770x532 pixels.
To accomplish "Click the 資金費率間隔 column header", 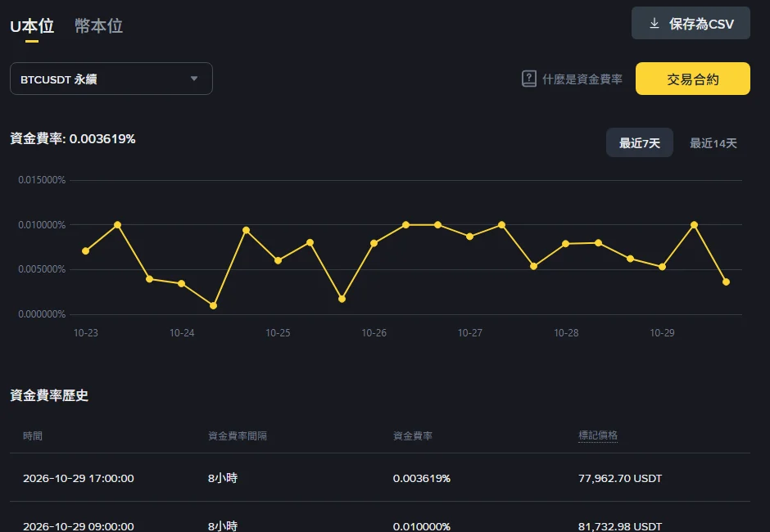I will click(238, 435).
